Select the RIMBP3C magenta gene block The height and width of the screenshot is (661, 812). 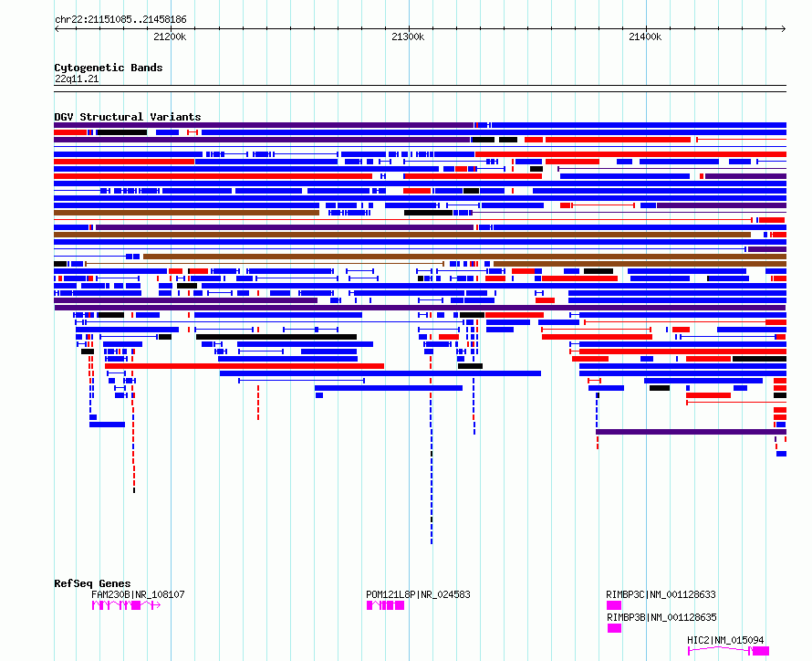click(x=614, y=605)
